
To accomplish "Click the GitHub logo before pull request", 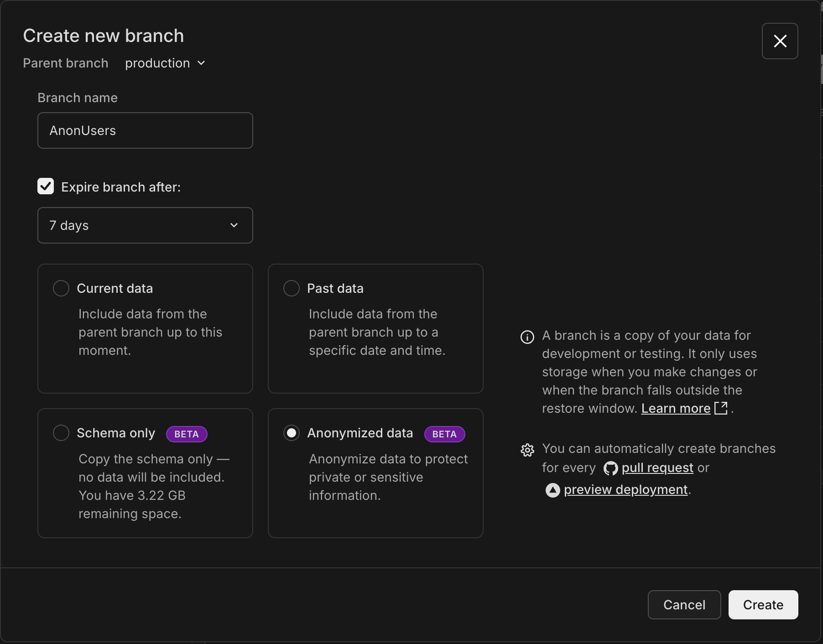I will [610, 468].
